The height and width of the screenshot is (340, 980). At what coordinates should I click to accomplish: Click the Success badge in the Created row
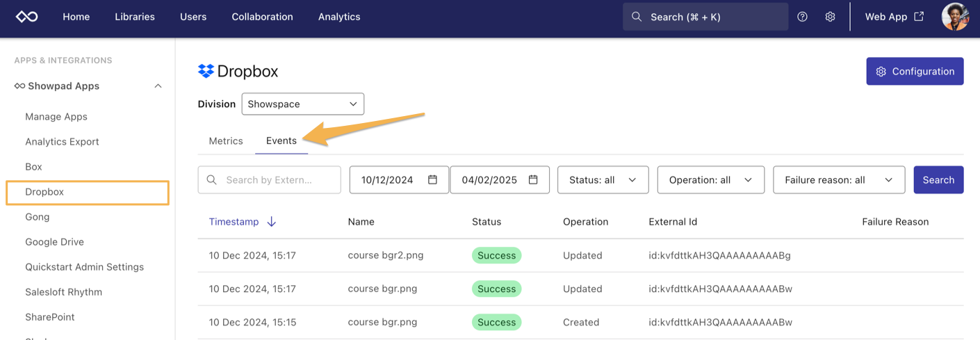point(496,322)
